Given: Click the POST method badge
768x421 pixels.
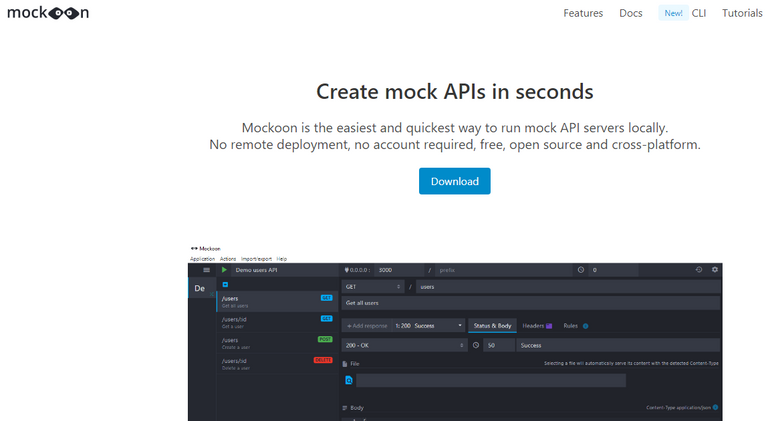Looking at the screenshot, I should (x=325, y=339).
